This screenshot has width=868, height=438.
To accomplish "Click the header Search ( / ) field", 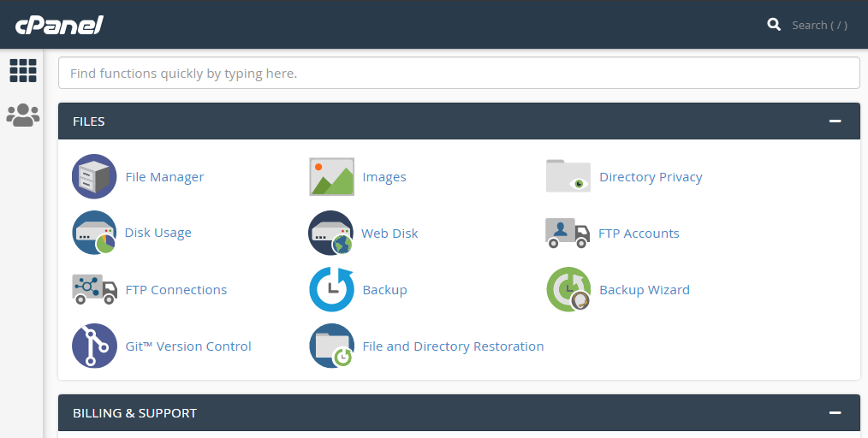I will pos(819,26).
